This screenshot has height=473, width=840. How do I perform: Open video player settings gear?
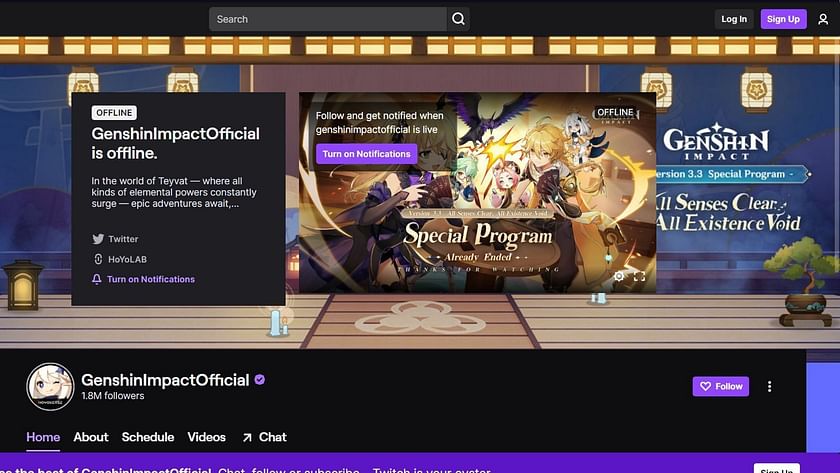tap(619, 276)
